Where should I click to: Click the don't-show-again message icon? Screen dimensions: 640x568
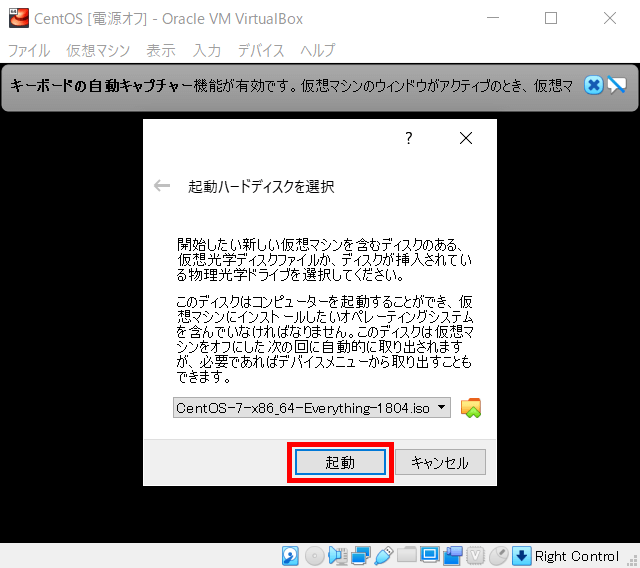point(616,85)
